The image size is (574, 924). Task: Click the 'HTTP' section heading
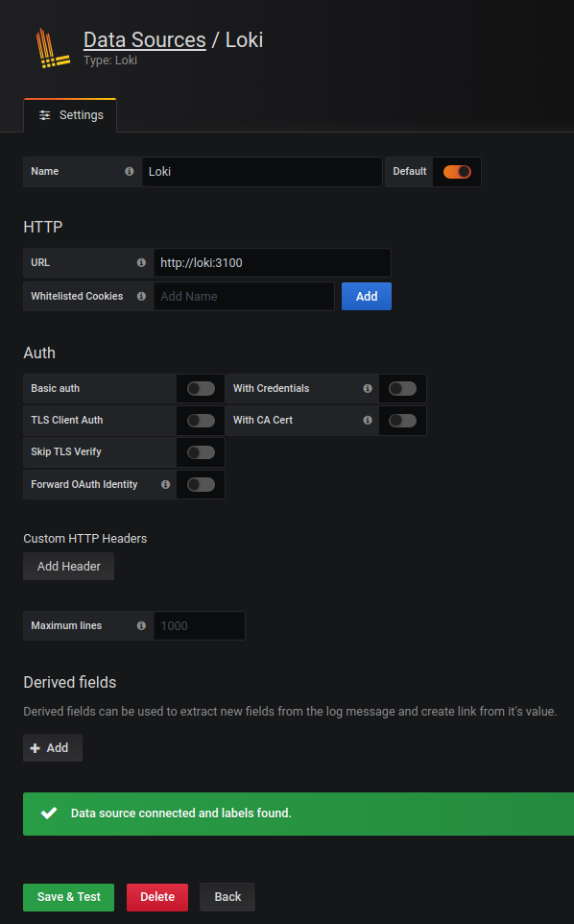pos(43,227)
